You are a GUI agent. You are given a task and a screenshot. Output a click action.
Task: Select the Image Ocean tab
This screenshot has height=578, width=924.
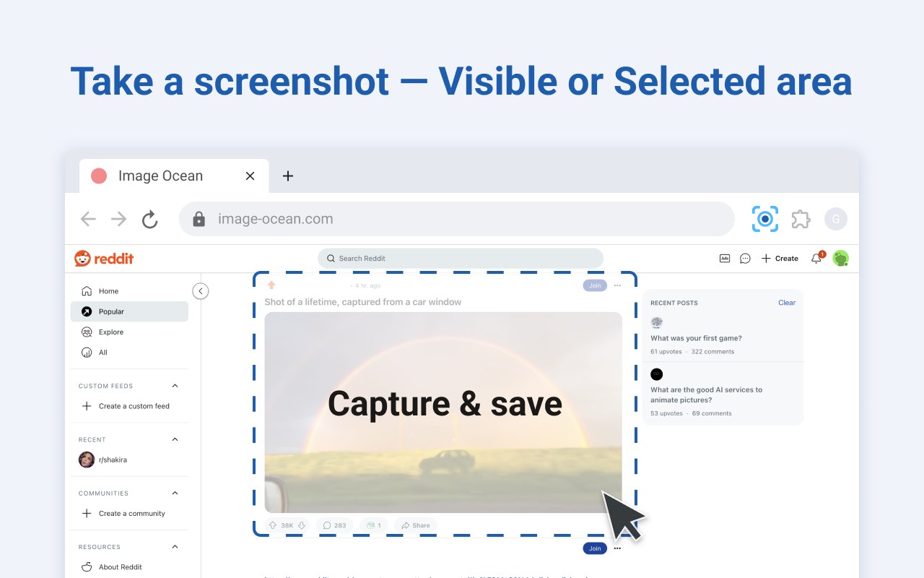pos(173,176)
